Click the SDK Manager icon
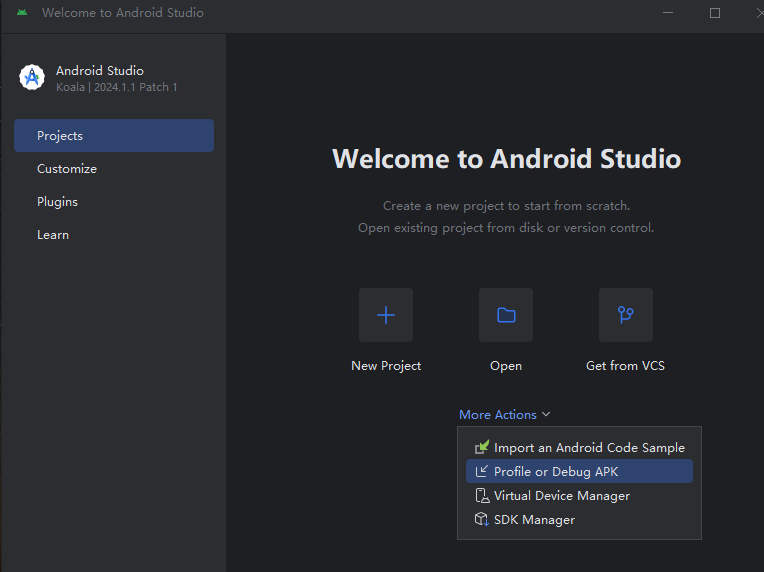This screenshot has height=572, width=764. tap(482, 519)
